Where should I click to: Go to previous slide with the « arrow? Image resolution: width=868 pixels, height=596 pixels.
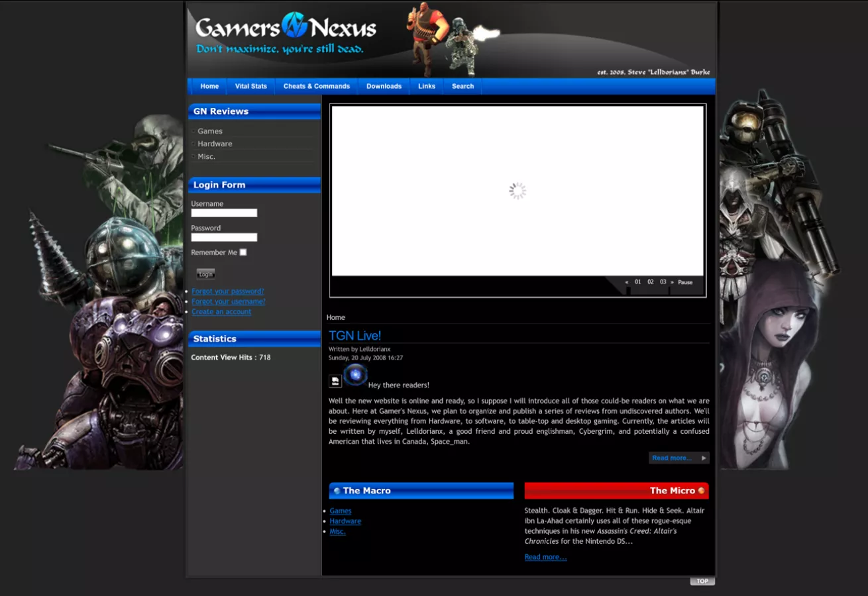627,282
